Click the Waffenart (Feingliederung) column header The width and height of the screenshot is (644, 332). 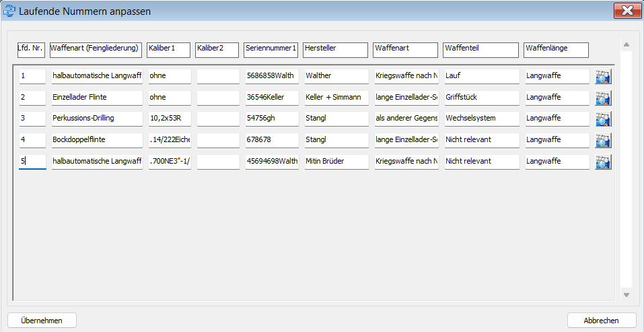[96, 49]
